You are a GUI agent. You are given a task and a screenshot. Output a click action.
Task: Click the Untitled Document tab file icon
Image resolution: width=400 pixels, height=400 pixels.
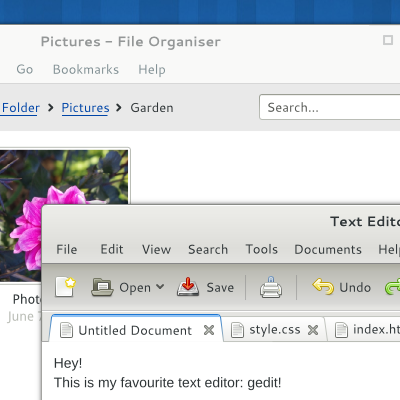(66, 330)
